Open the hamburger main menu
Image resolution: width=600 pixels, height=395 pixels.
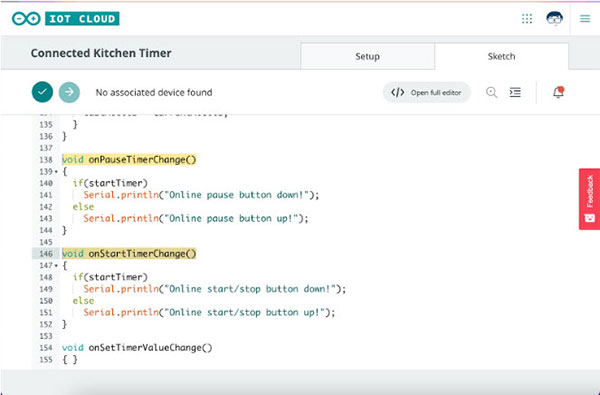(x=585, y=18)
